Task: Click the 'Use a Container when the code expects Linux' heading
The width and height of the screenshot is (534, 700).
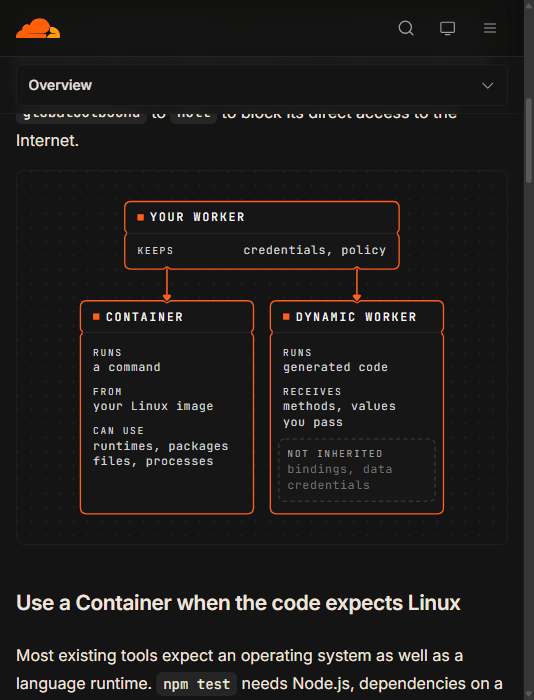Action: coord(238,603)
